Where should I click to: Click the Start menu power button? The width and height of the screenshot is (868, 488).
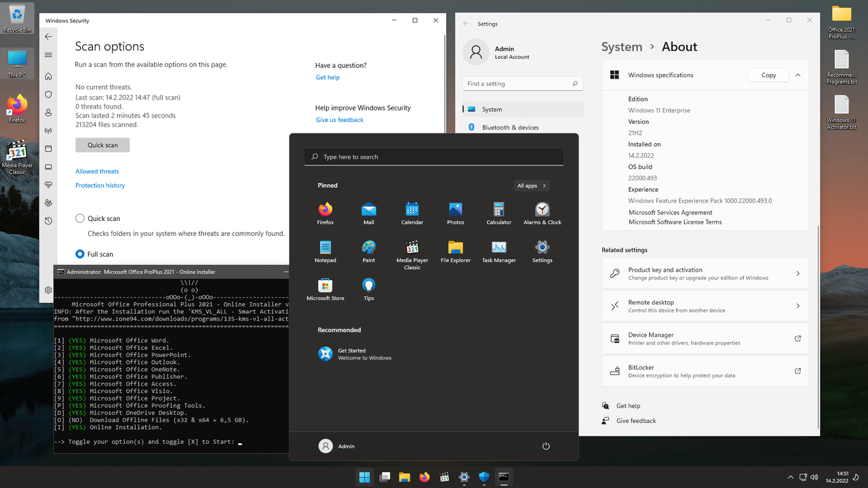pos(546,446)
